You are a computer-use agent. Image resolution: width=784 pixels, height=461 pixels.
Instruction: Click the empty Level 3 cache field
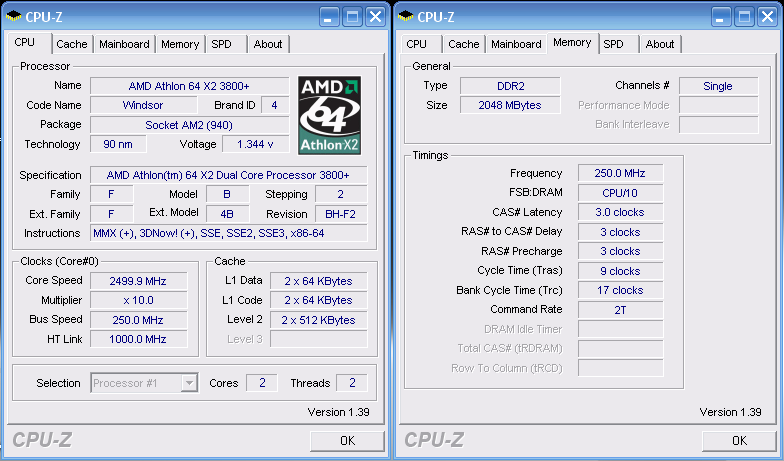coord(318,339)
